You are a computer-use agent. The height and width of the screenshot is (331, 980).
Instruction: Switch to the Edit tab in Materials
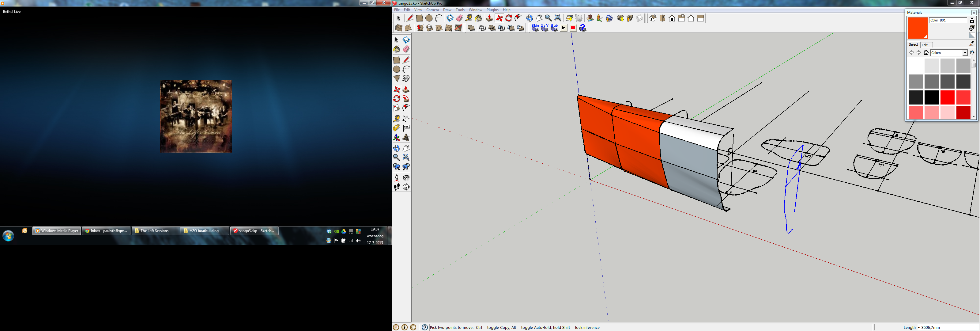coord(925,45)
